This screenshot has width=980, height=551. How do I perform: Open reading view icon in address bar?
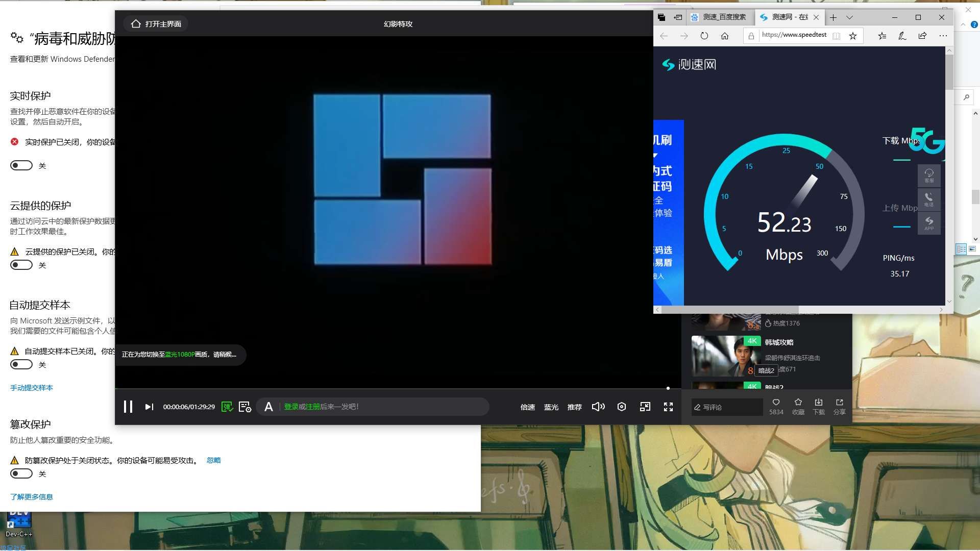[x=836, y=36]
